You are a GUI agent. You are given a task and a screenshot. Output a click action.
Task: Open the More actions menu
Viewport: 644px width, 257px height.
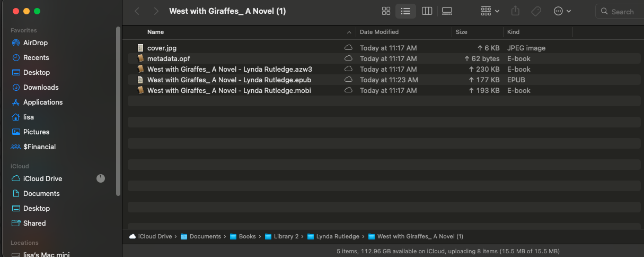tap(562, 11)
